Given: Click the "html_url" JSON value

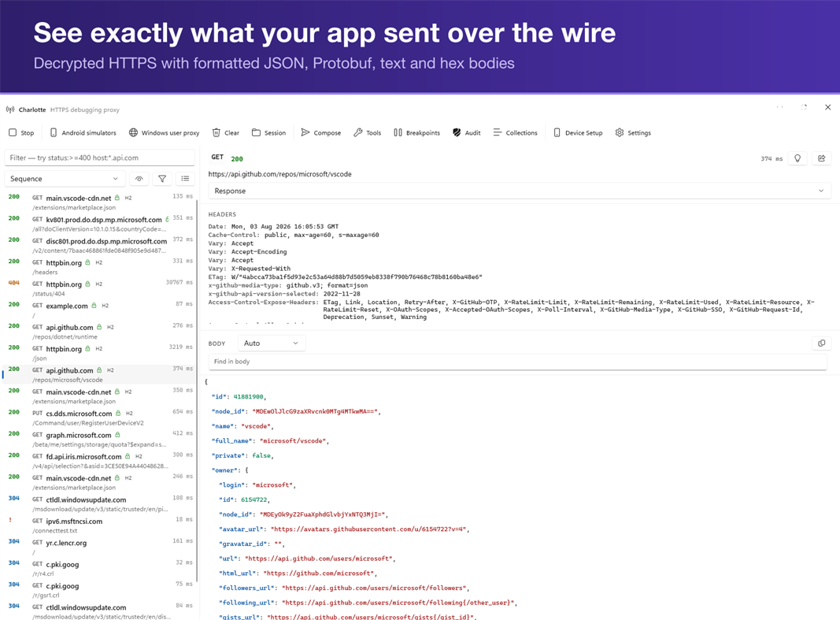Looking at the screenshot, I should tap(320, 574).
